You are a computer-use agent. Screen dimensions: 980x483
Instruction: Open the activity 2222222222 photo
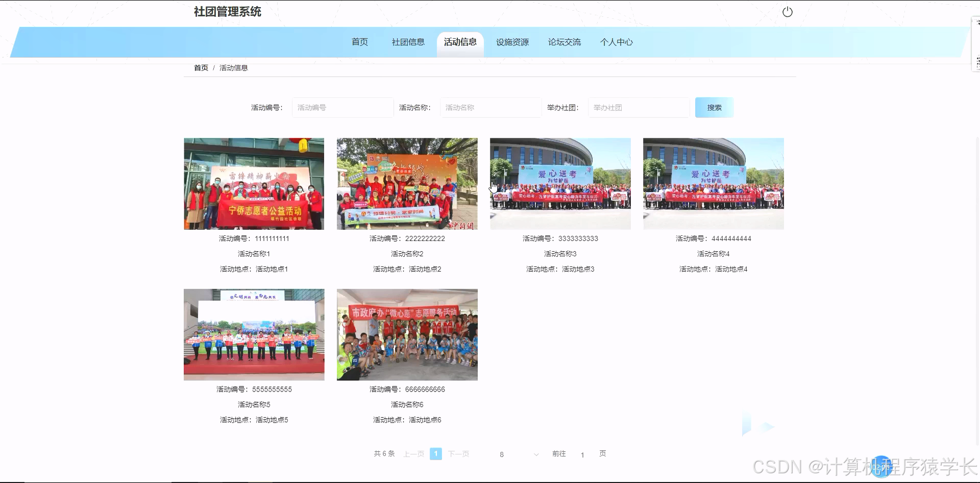point(407,184)
